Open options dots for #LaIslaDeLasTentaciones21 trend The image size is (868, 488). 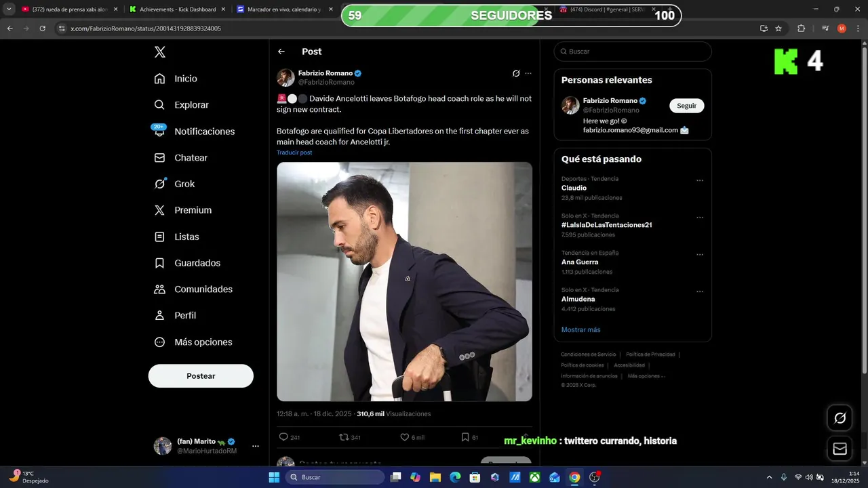(x=700, y=218)
